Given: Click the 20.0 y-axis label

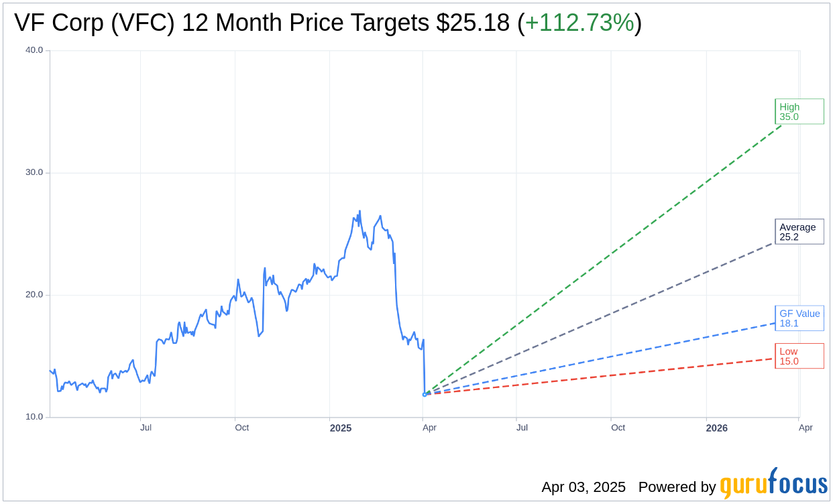Looking at the screenshot, I should [34, 295].
